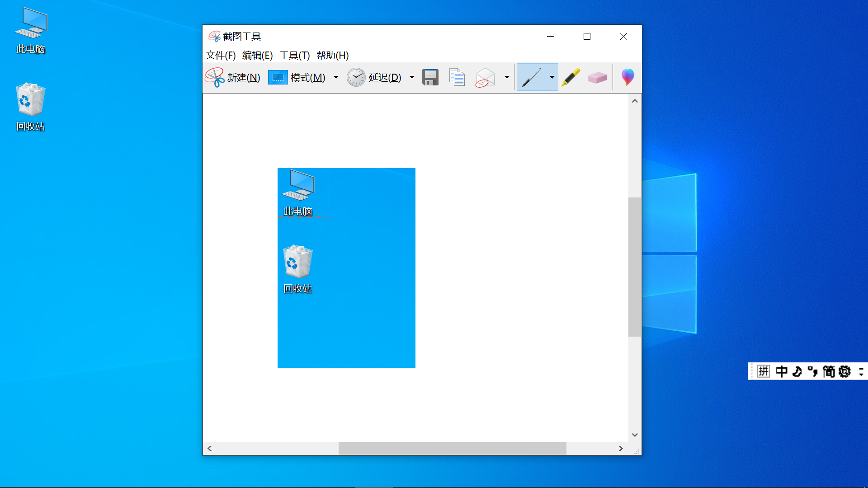
Task: Click the captured snip image
Action: [346, 268]
